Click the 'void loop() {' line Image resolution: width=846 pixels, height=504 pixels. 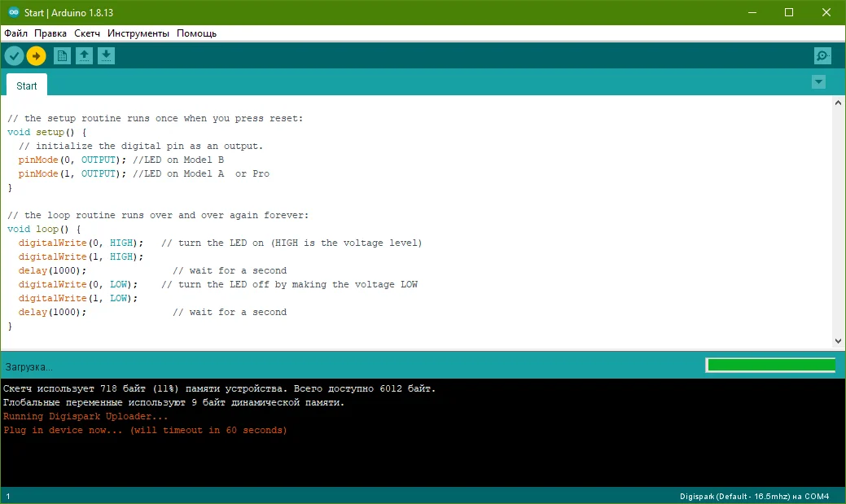[44, 229]
